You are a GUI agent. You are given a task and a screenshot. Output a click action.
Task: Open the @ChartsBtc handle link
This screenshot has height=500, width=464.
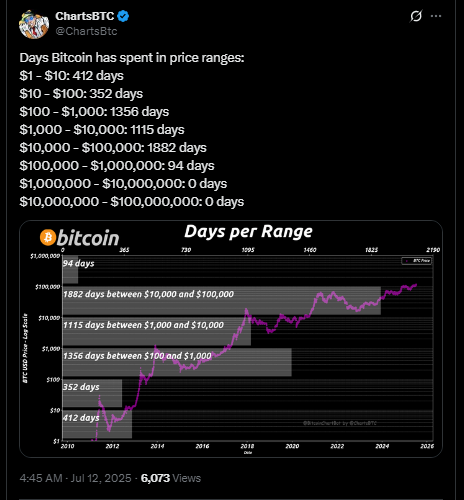(x=86, y=31)
